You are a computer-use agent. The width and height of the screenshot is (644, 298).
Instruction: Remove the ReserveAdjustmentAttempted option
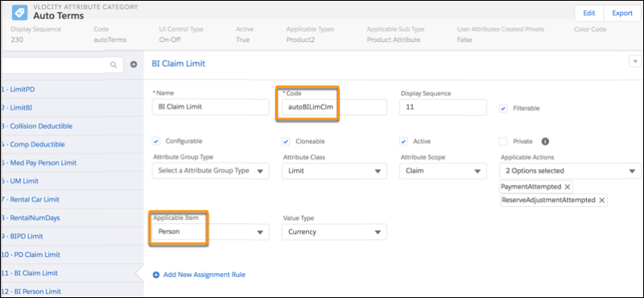[601, 201]
